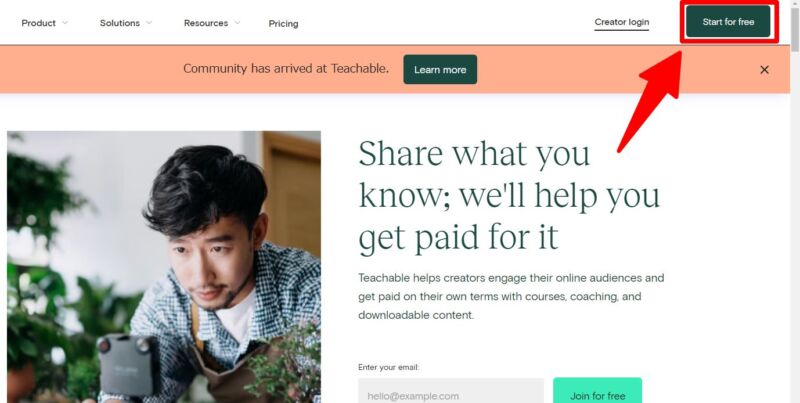Click the Start for free button
800x403 pixels.
[728, 22]
